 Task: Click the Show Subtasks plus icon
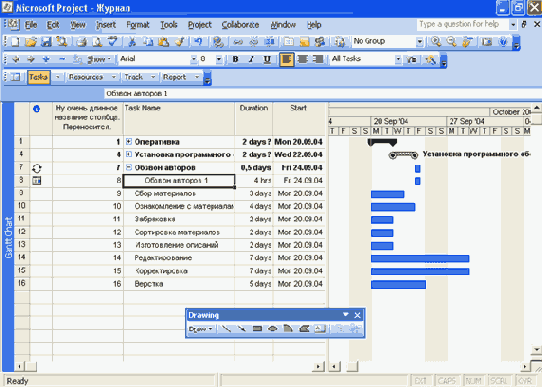click(x=46, y=59)
